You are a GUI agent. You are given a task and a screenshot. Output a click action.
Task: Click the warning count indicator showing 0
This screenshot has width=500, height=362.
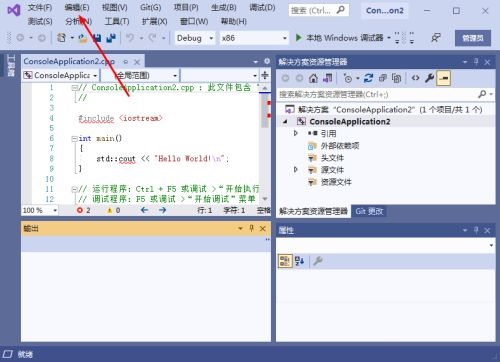113,210
